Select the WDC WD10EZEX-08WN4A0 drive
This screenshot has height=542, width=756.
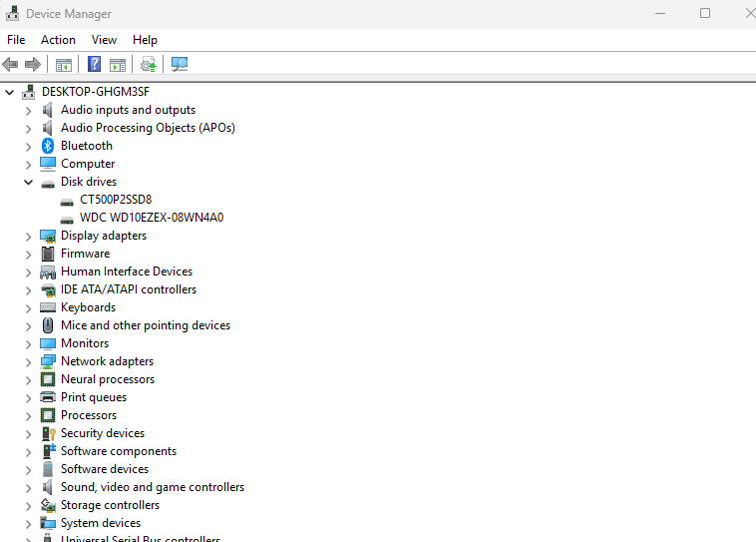tap(152, 218)
